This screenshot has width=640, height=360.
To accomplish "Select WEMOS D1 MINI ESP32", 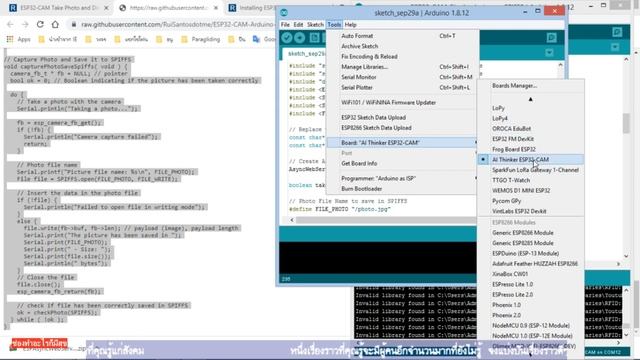I will tap(531, 190).
